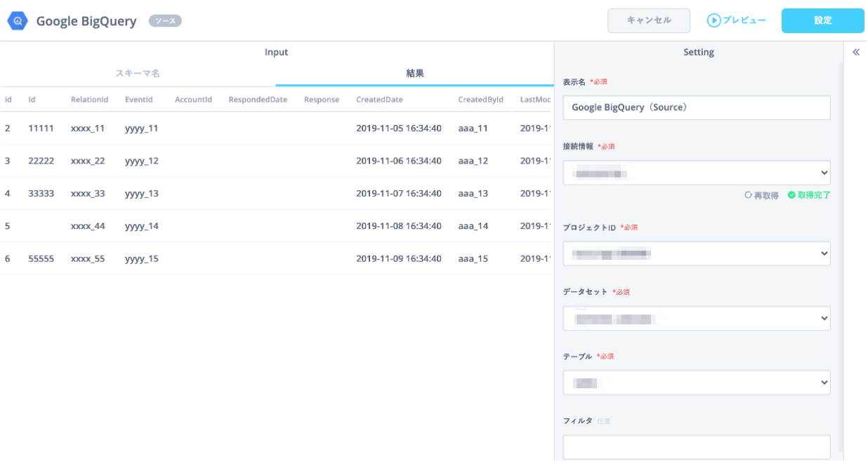Click the Google BigQuery title text

pos(86,21)
